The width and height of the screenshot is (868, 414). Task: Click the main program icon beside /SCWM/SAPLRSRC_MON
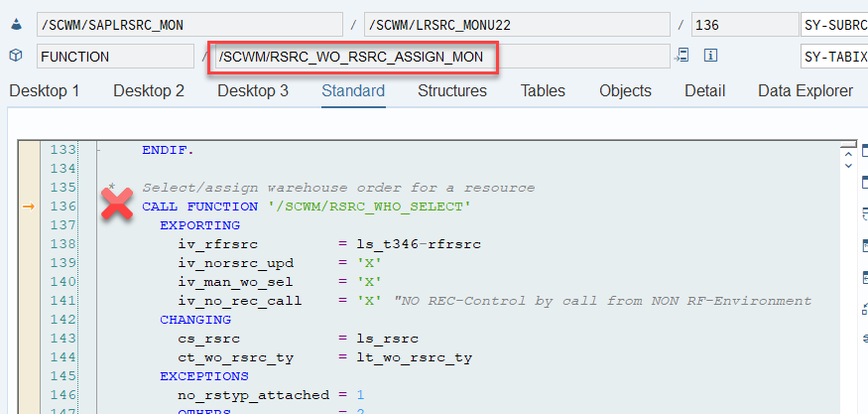[16, 25]
